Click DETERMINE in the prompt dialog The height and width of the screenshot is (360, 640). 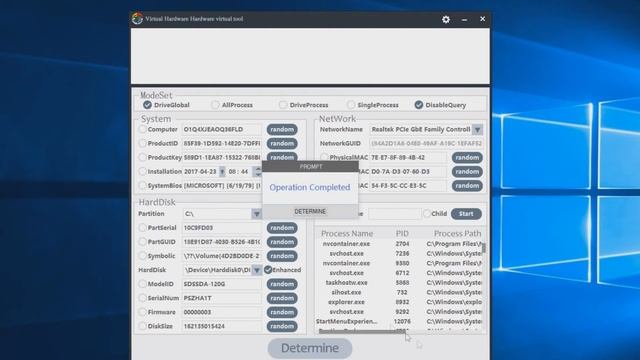pos(310,211)
